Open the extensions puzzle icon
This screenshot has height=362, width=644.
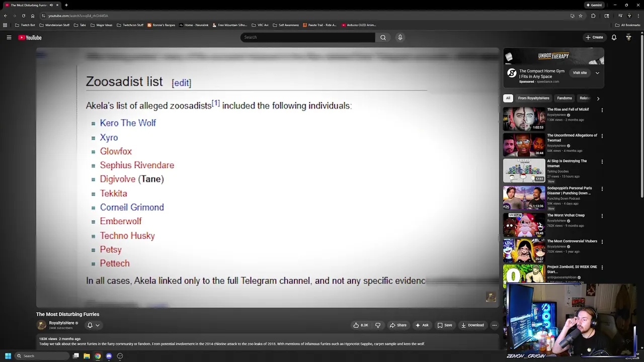(593, 16)
